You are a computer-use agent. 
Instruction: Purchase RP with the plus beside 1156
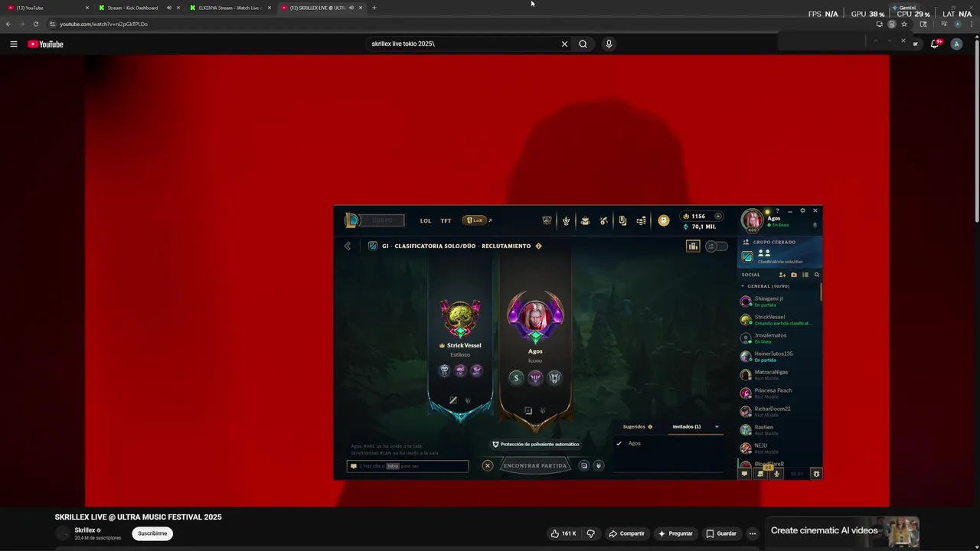[717, 217]
